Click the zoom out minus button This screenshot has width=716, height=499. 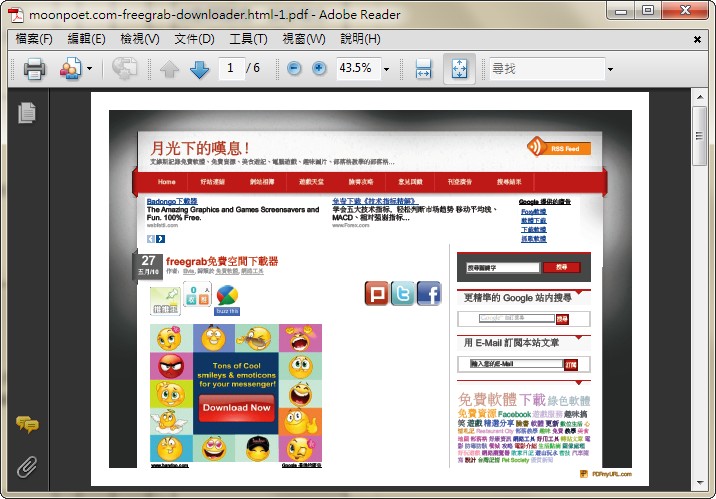click(294, 69)
